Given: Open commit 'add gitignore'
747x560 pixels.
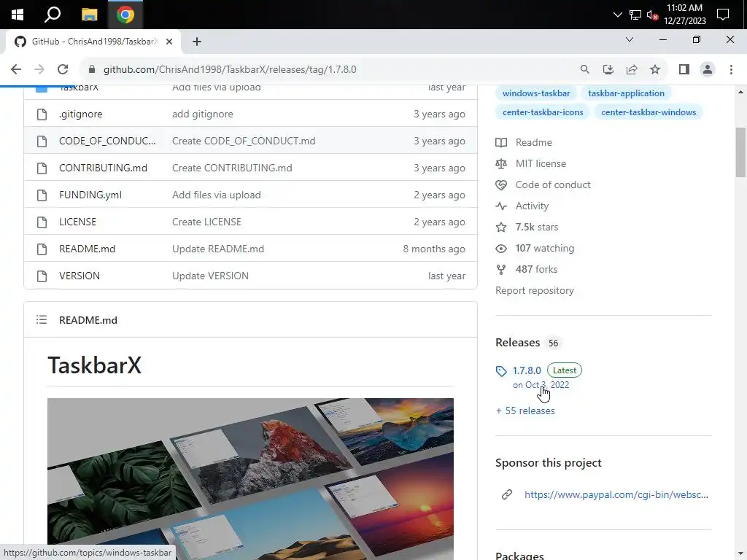Looking at the screenshot, I should point(203,114).
